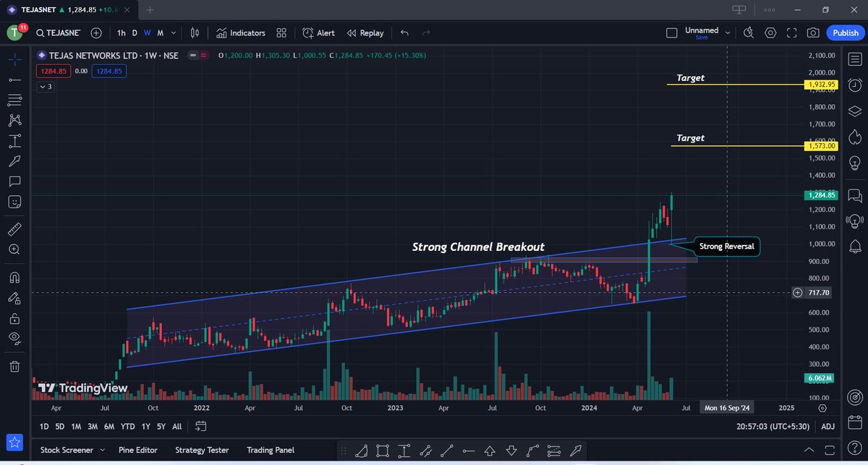868x465 pixels.
Task: Select the brush drawing tool
Action: (x=14, y=161)
